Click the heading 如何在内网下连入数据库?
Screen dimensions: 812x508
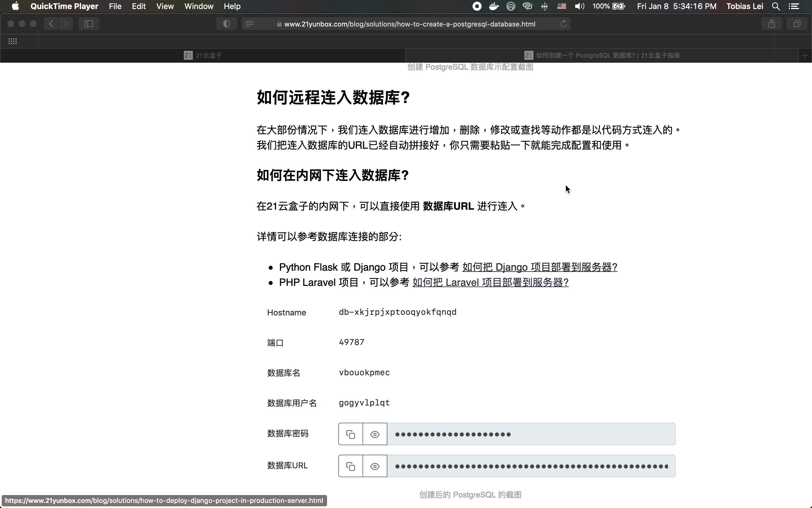click(332, 175)
